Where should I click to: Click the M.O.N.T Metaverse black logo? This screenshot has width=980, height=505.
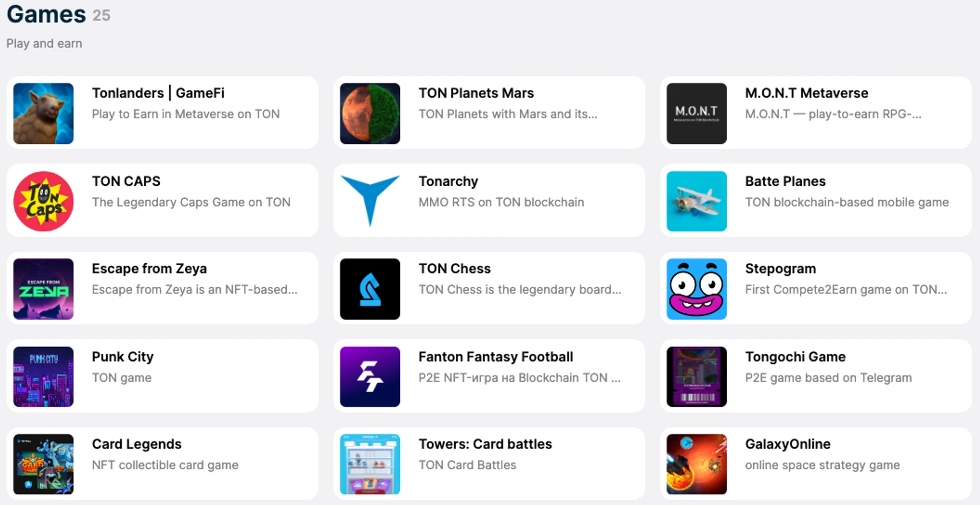click(696, 113)
